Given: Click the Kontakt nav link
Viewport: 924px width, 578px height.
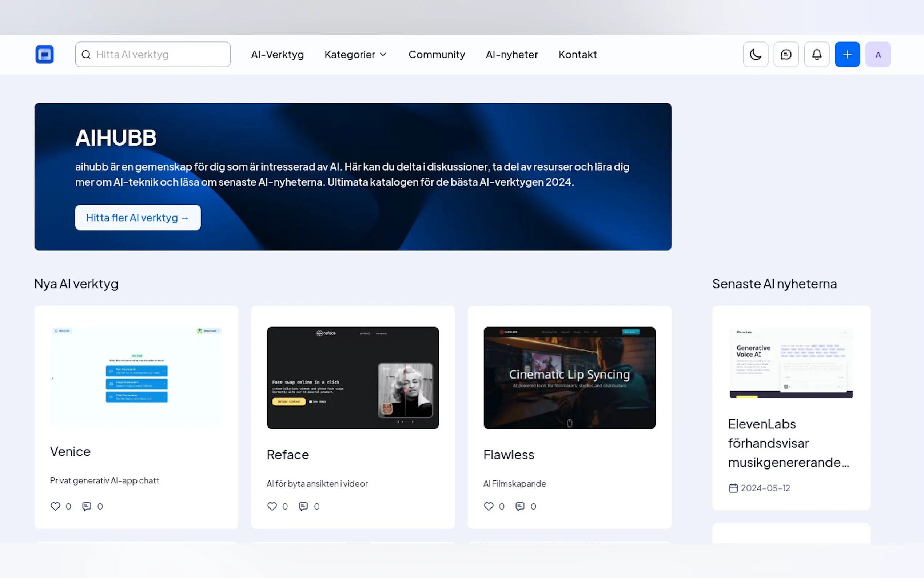Looking at the screenshot, I should (x=577, y=54).
